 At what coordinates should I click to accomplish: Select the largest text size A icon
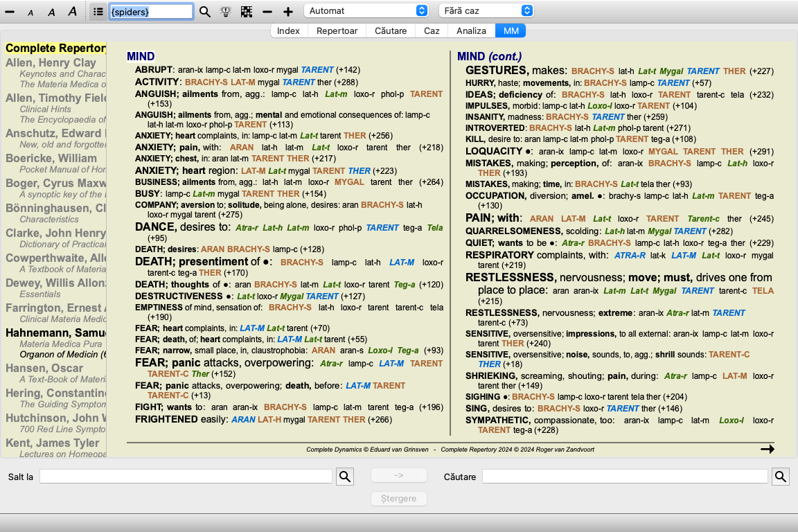(72, 12)
